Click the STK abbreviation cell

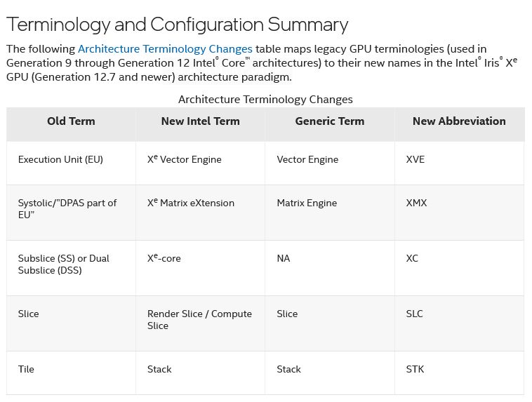click(415, 370)
